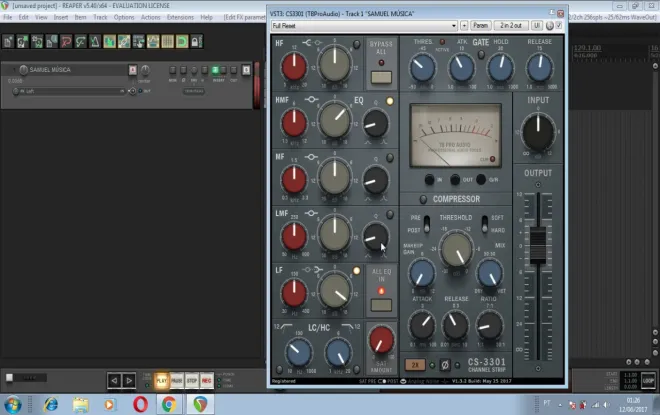The width and height of the screenshot is (660, 415).
Task: Open Google Chrome from the taskbar
Action: click(x=169, y=405)
